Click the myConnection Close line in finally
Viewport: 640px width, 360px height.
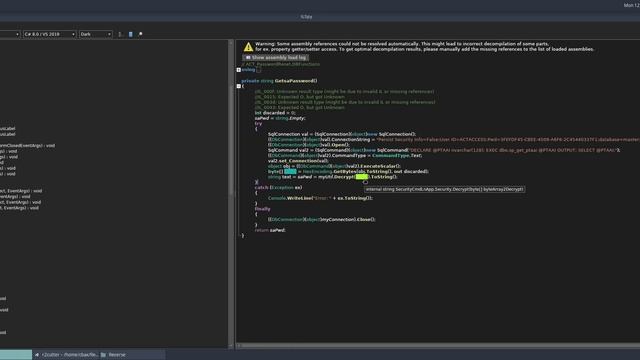click(x=322, y=219)
